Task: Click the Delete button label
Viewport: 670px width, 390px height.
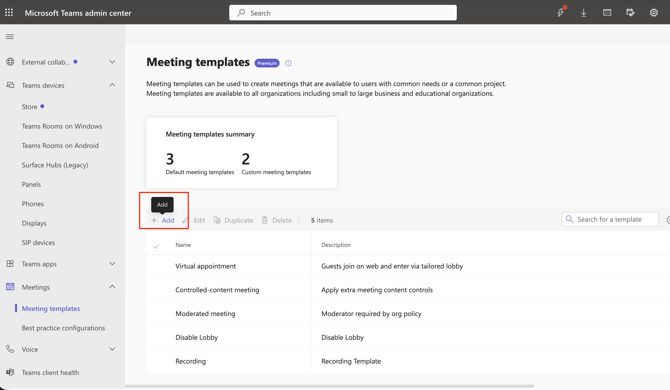Action: tap(282, 220)
